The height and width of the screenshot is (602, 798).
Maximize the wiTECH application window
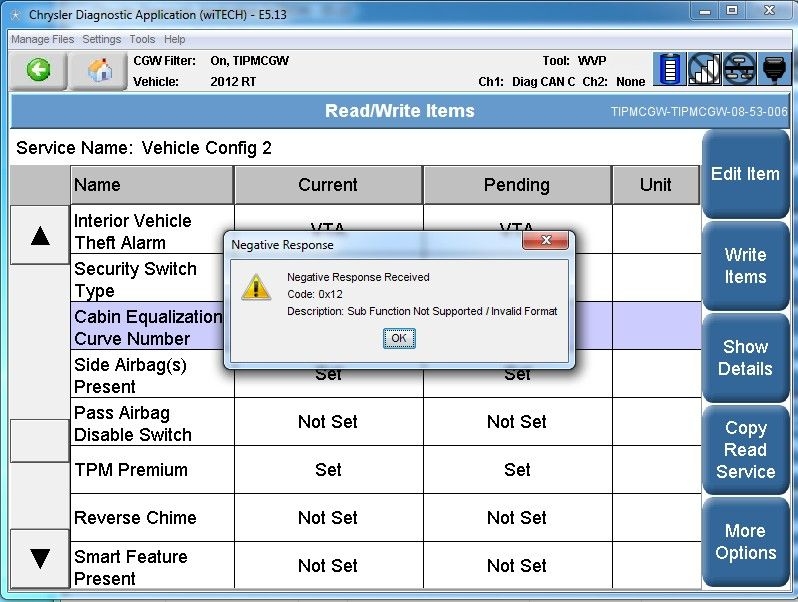[x=732, y=11]
